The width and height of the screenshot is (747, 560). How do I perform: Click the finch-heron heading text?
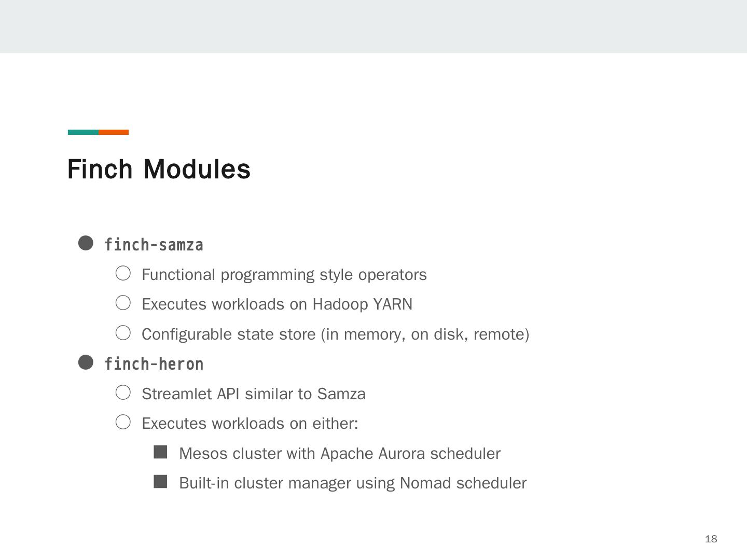tap(154, 364)
